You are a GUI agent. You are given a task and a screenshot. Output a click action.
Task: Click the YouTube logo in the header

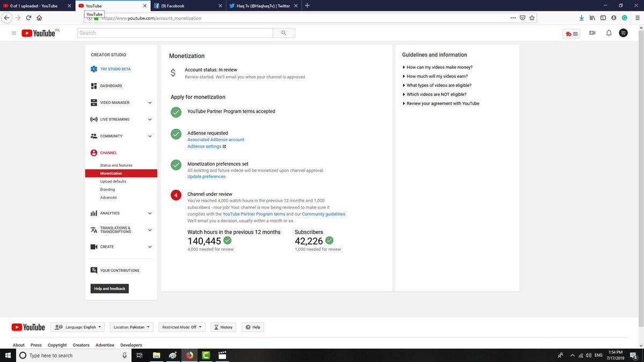tap(38, 33)
